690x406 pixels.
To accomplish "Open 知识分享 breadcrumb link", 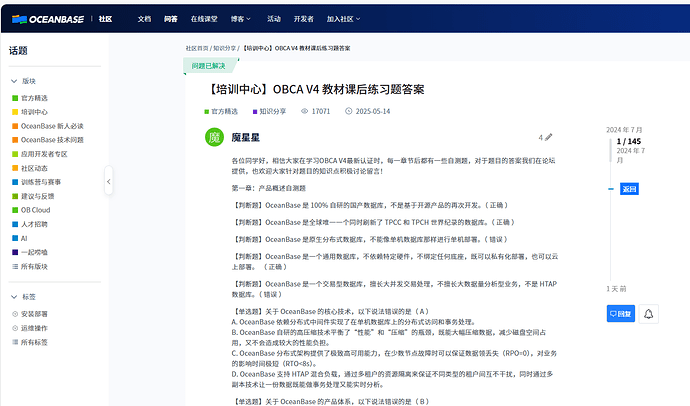I will (224, 48).
